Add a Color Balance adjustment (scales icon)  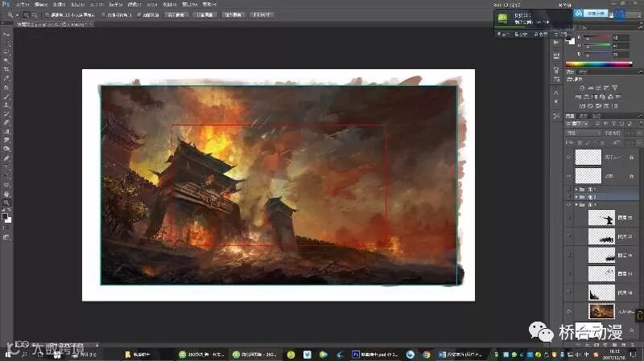point(587,96)
